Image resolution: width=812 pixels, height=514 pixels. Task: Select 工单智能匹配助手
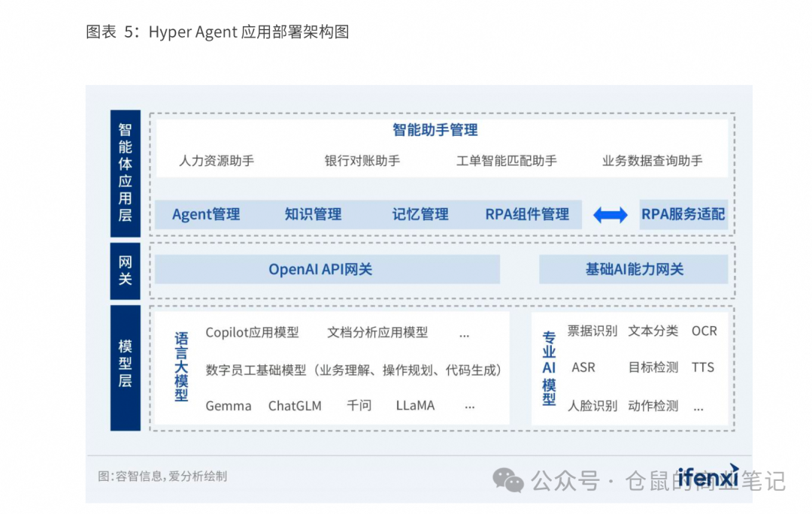507,161
